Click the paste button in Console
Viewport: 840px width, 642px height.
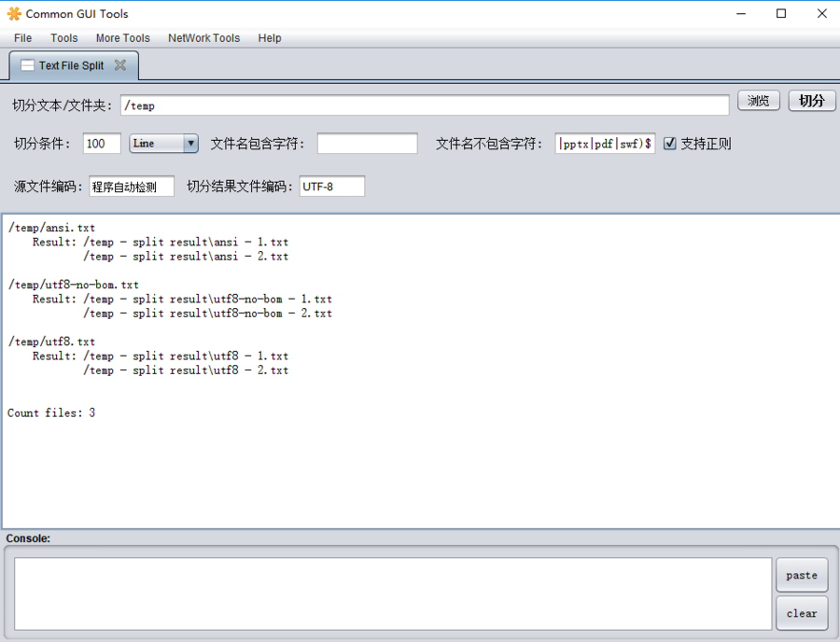pyautogui.click(x=802, y=575)
